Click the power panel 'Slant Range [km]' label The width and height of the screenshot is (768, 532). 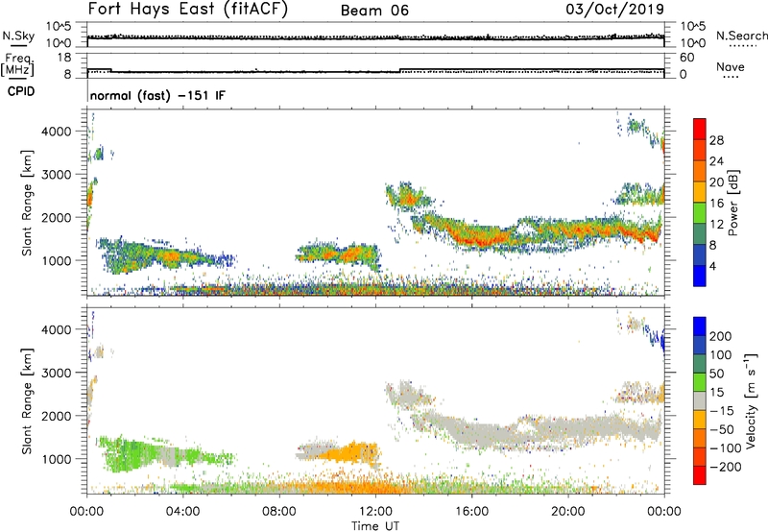pyautogui.click(x=27, y=203)
